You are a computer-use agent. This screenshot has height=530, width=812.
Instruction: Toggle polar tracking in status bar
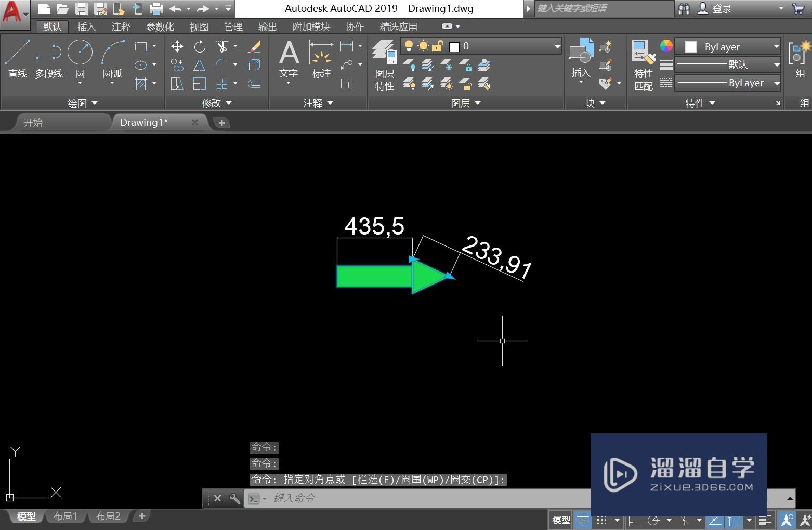[x=653, y=520]
